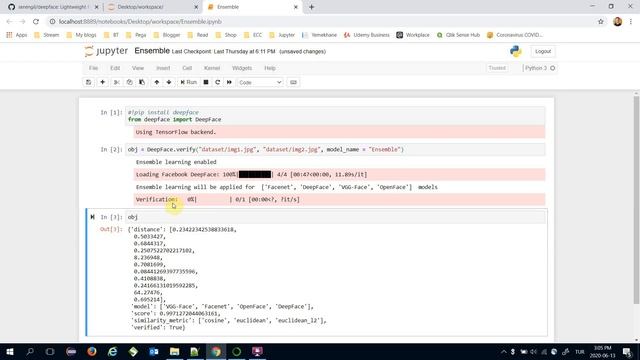Open the Kernel menu

coord(212,68)
